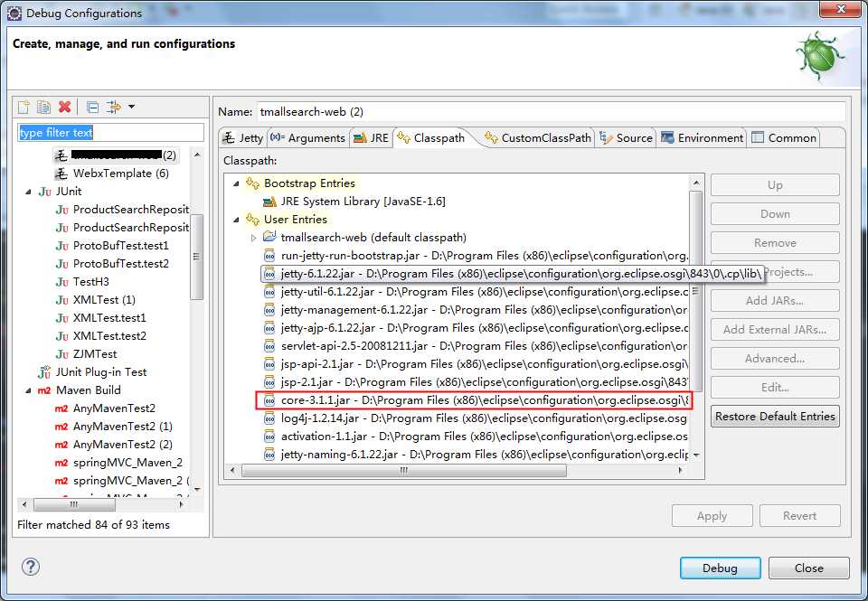Viewport: 868px width, 601px height.
Task: Select ProtoBufTest.test1 configuration
Action: pos(120,246)
